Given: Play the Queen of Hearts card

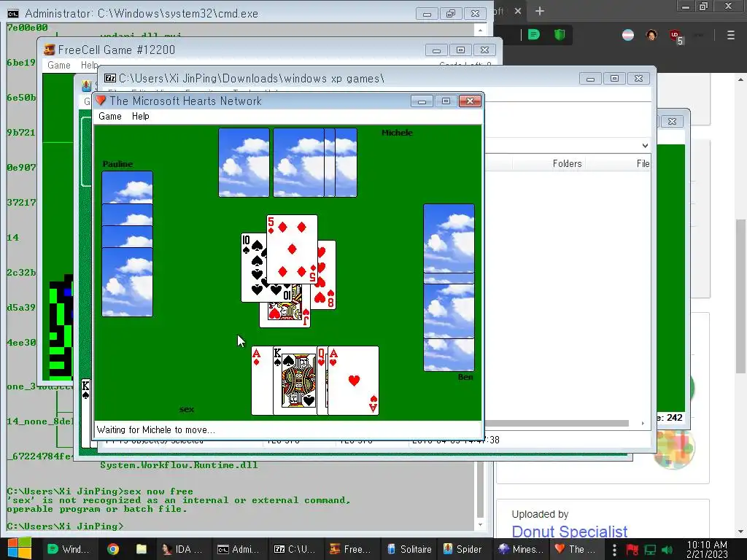Looking at the screenshot, I should (322, 381).
